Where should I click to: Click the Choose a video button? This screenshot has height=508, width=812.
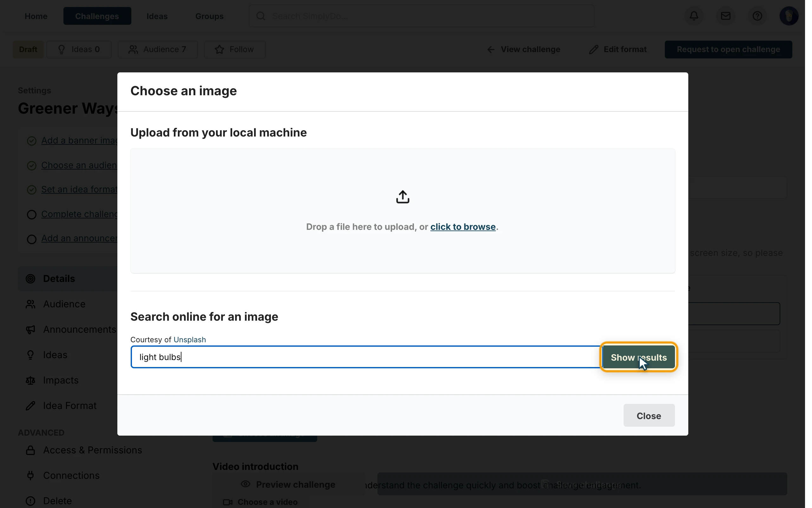[x=260, y=502]
